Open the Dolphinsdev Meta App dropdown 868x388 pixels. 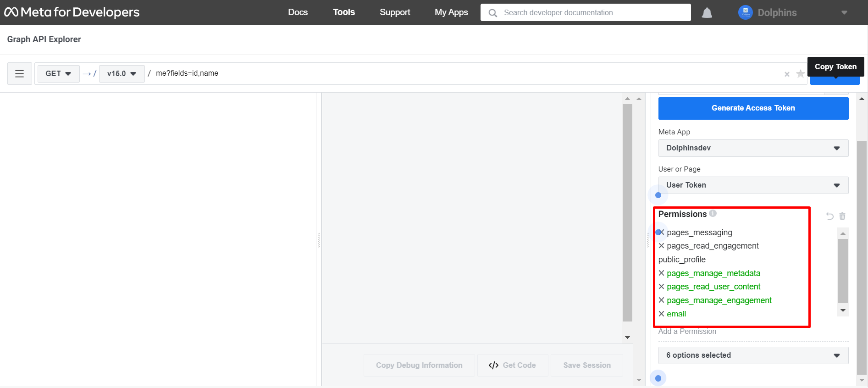753,148
